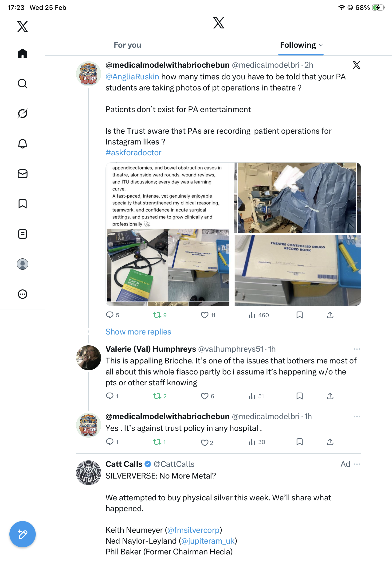The width and height of the screenshot is (392, 561).
Task: Expand the Following feed chevron
Action: pyautogui.click(x=321, y=45)
